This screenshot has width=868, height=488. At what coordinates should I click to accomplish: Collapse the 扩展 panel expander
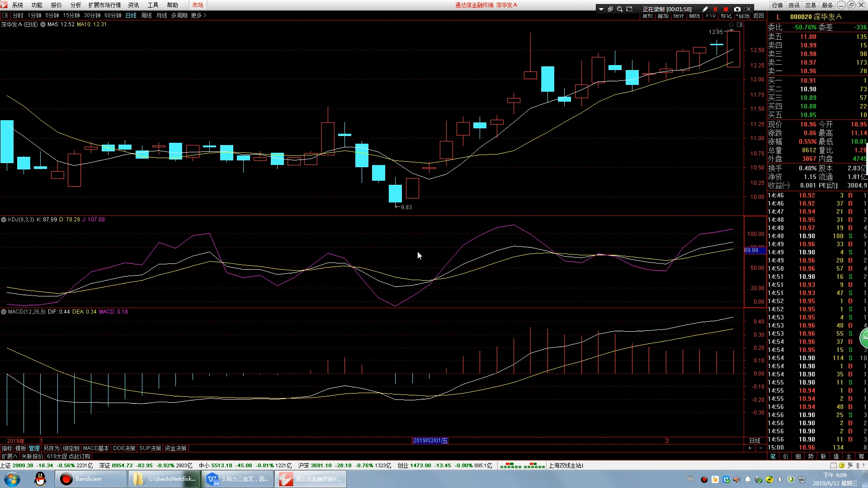(9, 456)
